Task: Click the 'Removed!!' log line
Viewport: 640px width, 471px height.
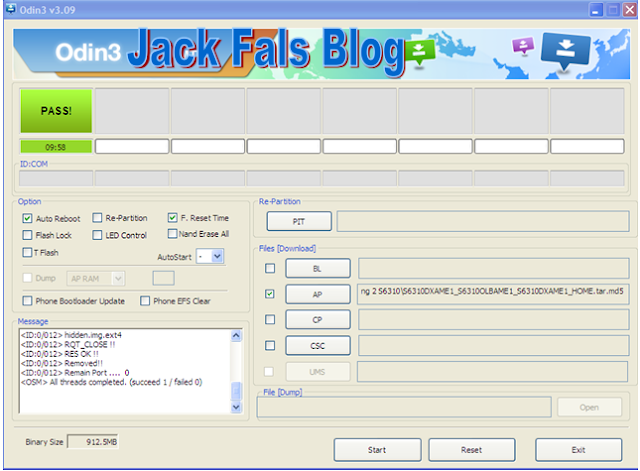Action: pyautogui.click(x=62, y=363)
